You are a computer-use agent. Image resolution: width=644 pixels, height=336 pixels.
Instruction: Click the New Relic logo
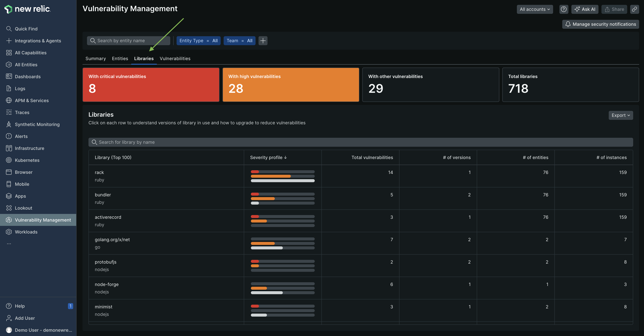tap(27, 9)
